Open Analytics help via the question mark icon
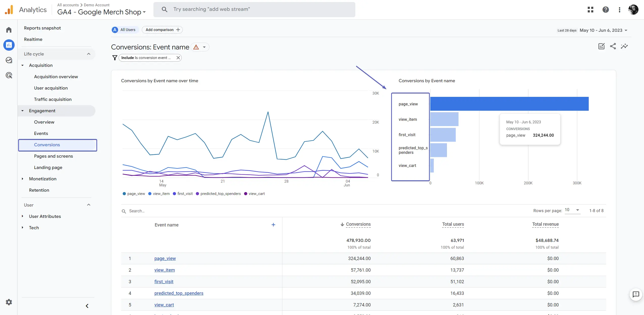 pyautogui.click(x=606, y=9)
